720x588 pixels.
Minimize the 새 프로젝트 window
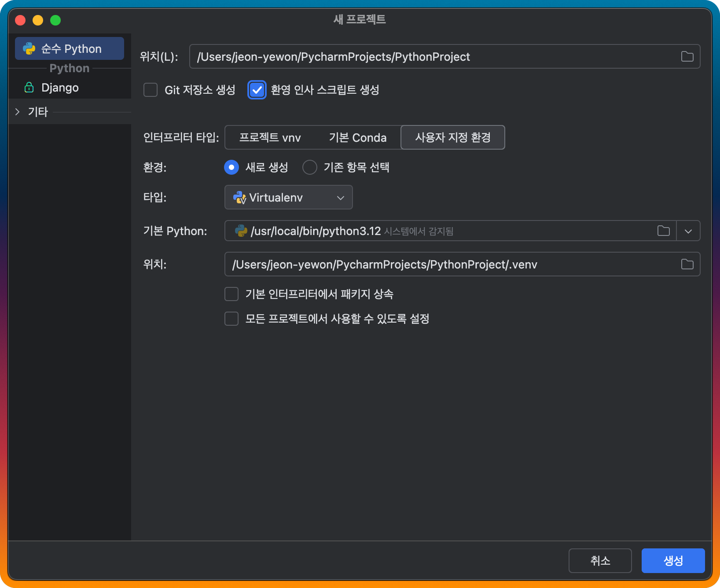pyautogui.click(x=38, y=20)
